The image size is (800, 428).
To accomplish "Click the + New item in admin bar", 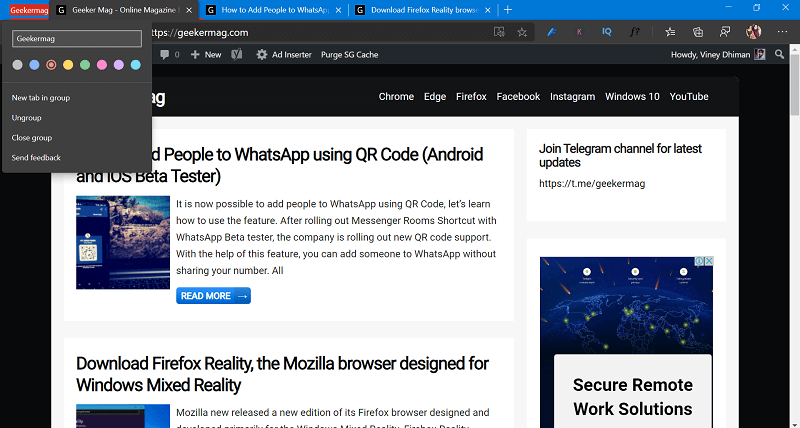I will pyautogui.click(x=206, y=55).
